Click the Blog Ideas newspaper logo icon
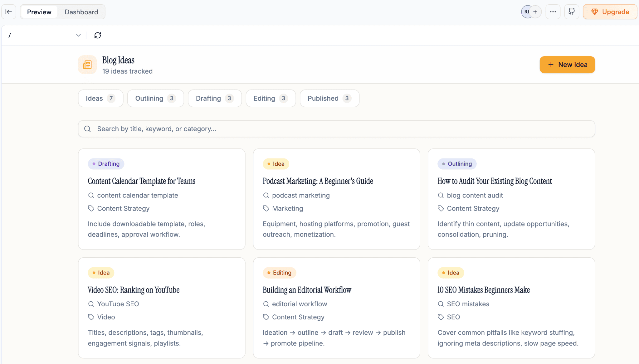This screenshot has width=639, height=364. 87,65
